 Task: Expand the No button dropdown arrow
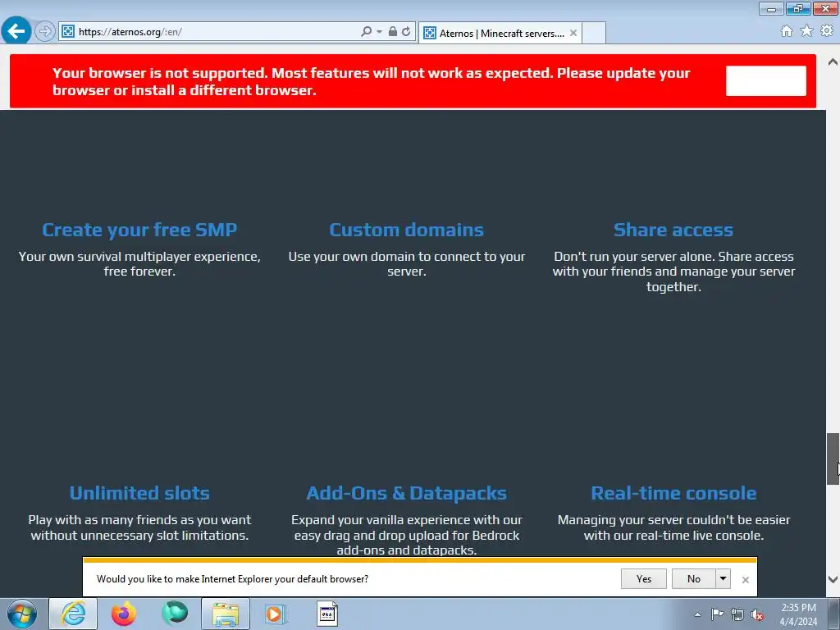click(723, 578)
